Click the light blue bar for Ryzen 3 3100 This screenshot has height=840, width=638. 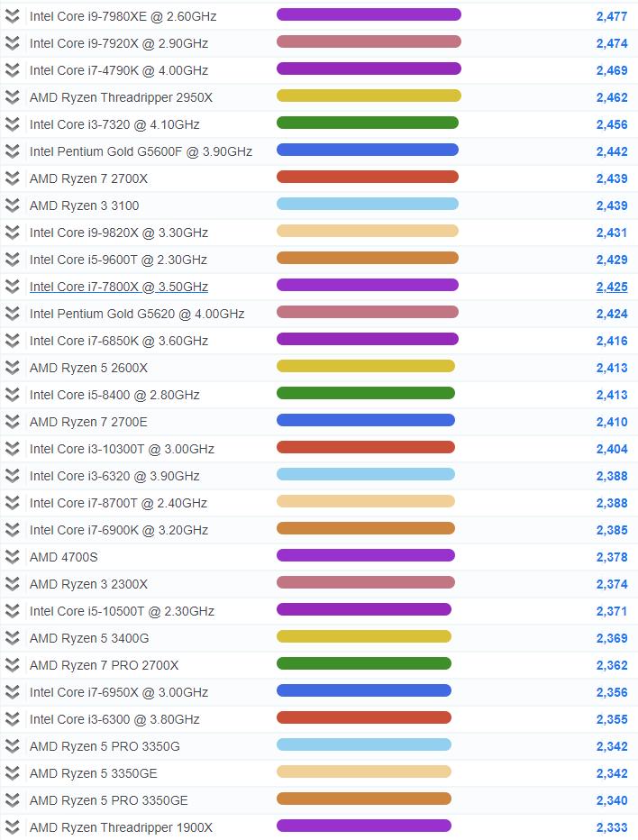pos(368,204)
